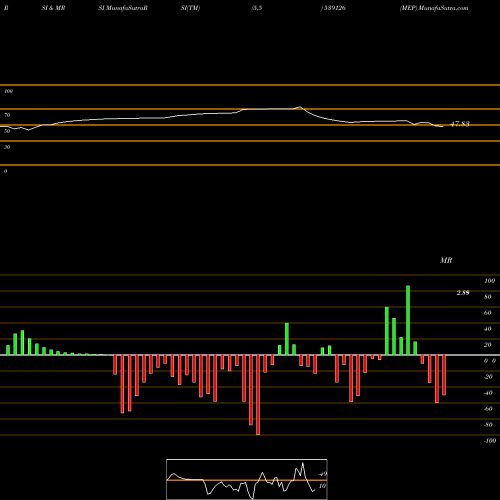Screen dimensions: 500x500
Task: Click the 10 value in mini chart
Action: pyautogui.click(x=322, y=486)
